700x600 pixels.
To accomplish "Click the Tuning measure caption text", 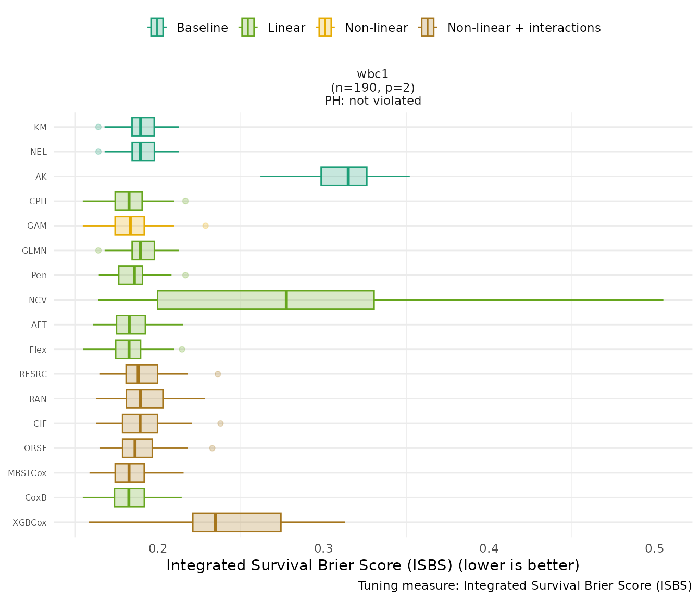I will click(x=525, y=586).
